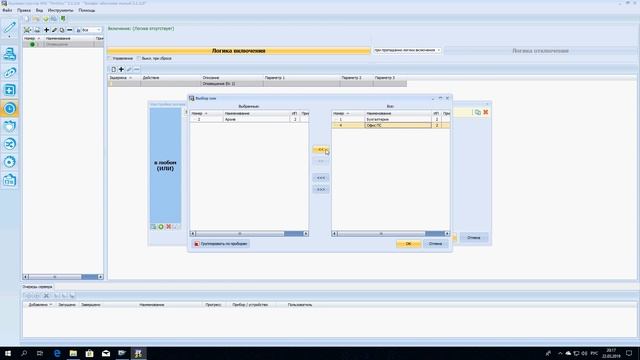Screen dimensions: 640x360
Task: Open the circular gear icon in left sidebar
Action: click(x=9, y=162)
